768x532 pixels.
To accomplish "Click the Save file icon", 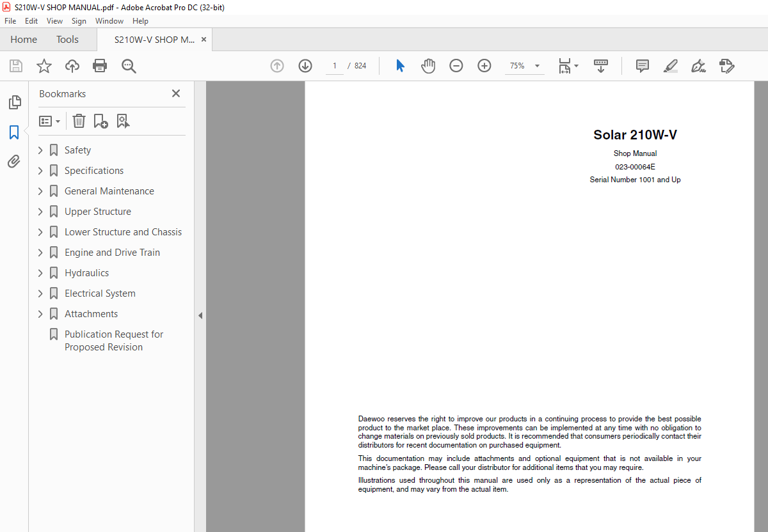I will (16, 66).
